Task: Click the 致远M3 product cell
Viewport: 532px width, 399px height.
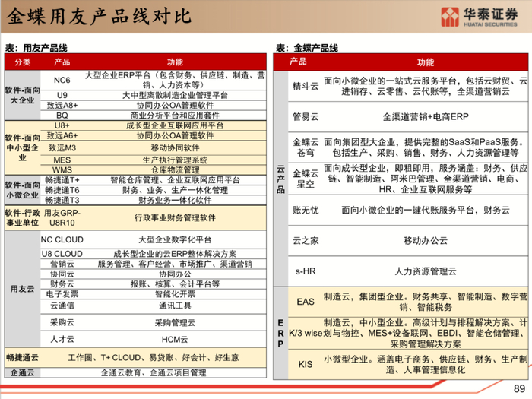Action: pyautogui.click(x=62, y=148)
